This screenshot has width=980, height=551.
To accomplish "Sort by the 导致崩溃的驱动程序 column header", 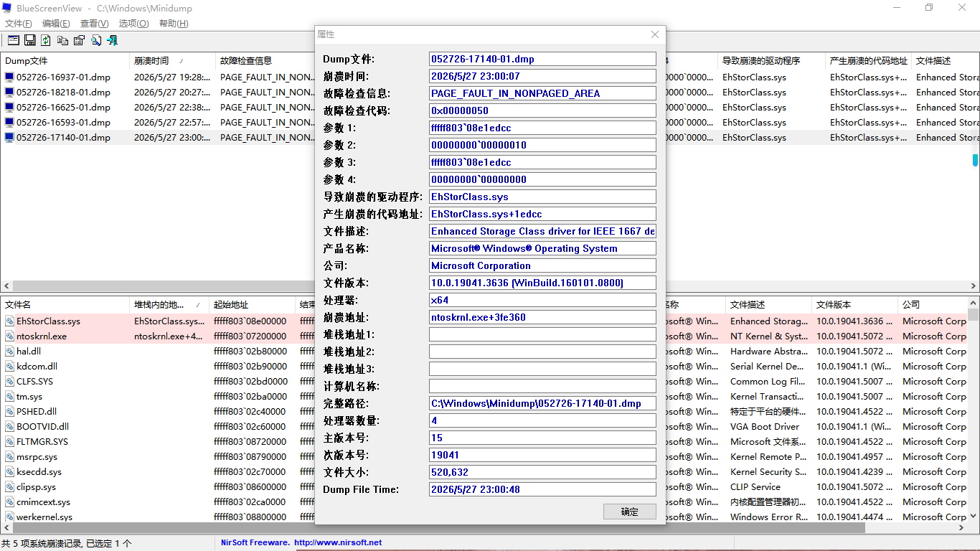I will tap(771, 61).
